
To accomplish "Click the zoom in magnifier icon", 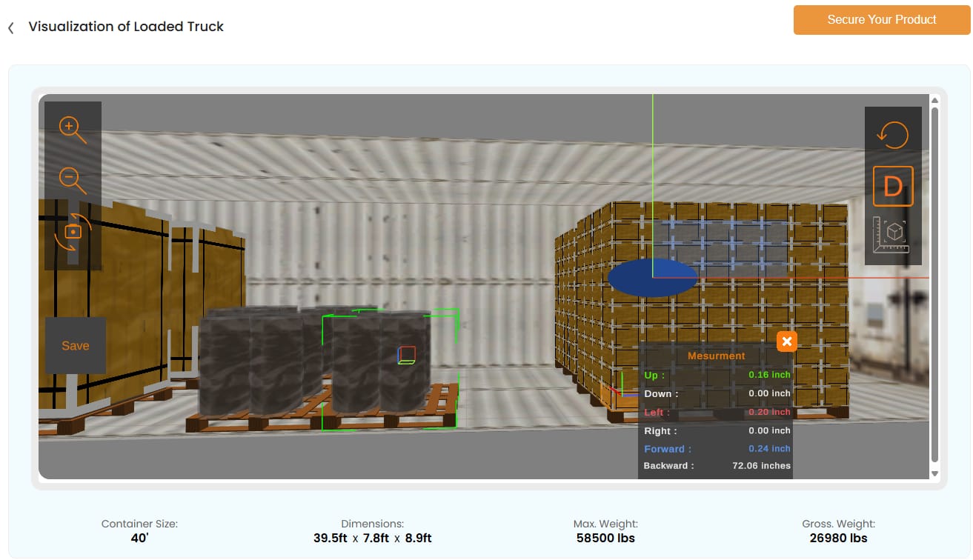I will tap(73, 130).
